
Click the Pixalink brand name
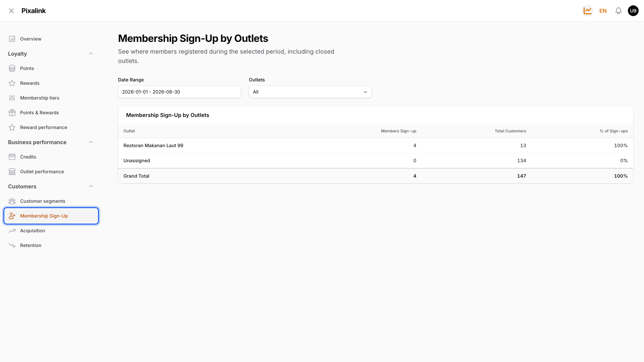coord(34,11)
